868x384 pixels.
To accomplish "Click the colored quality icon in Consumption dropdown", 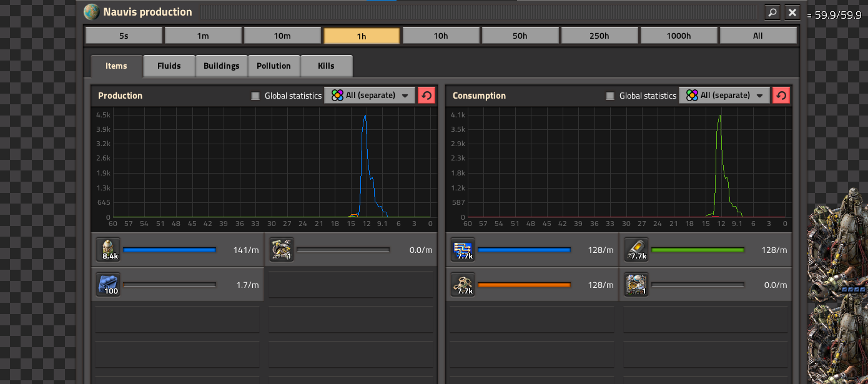I will [x=692, y=96].
